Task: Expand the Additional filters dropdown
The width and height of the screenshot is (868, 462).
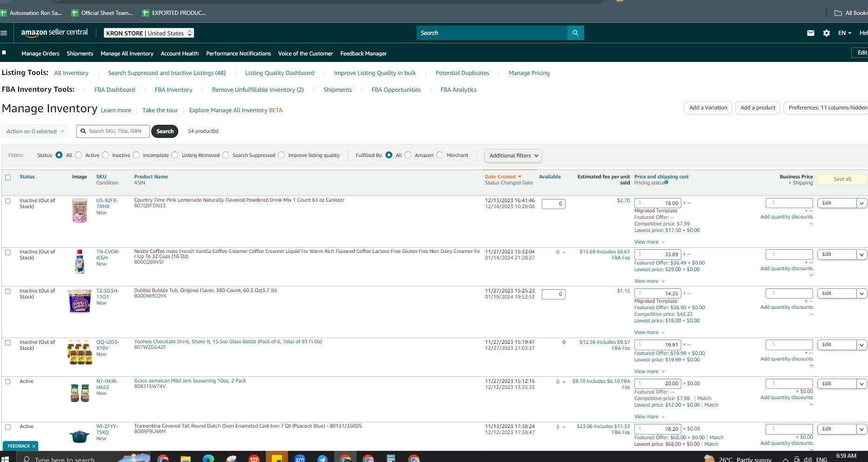Action: [513, 156]
